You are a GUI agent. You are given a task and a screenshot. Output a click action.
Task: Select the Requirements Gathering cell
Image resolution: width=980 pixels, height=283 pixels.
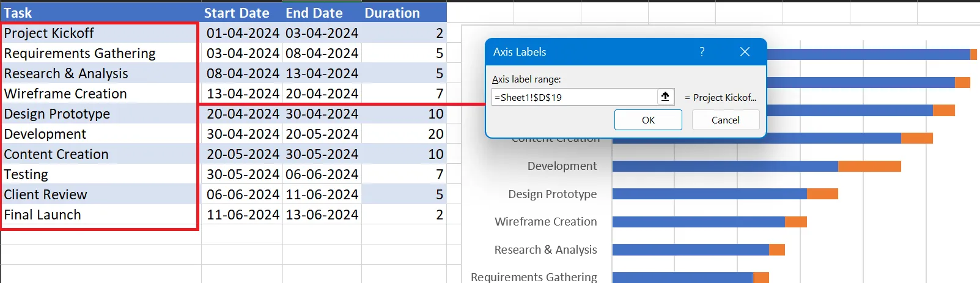100,53
